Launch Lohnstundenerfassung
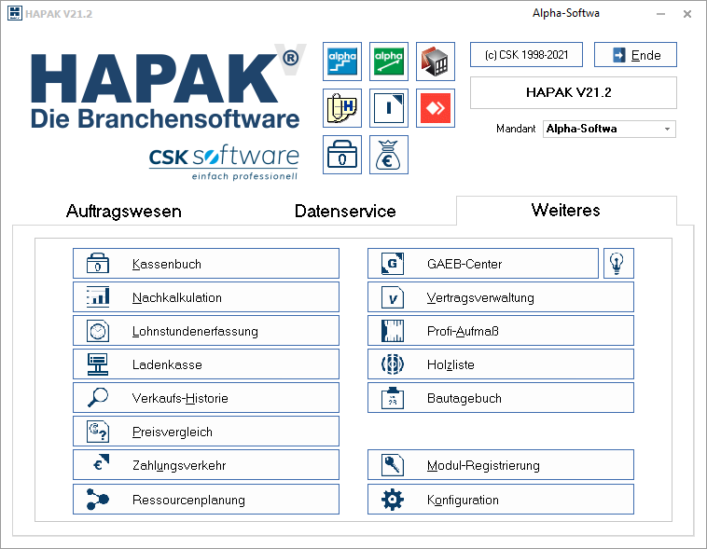Viewport: 707px width, 549px height. (x=206, y=331)
